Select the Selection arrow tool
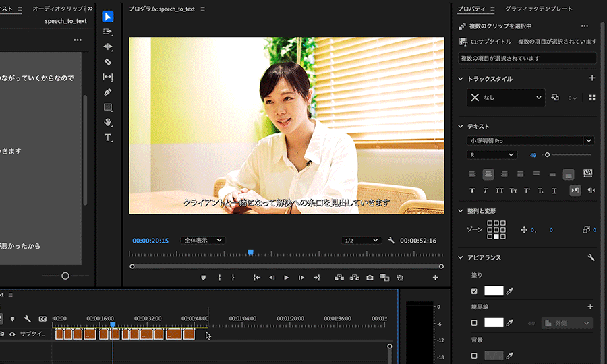 tap(108, 17)
